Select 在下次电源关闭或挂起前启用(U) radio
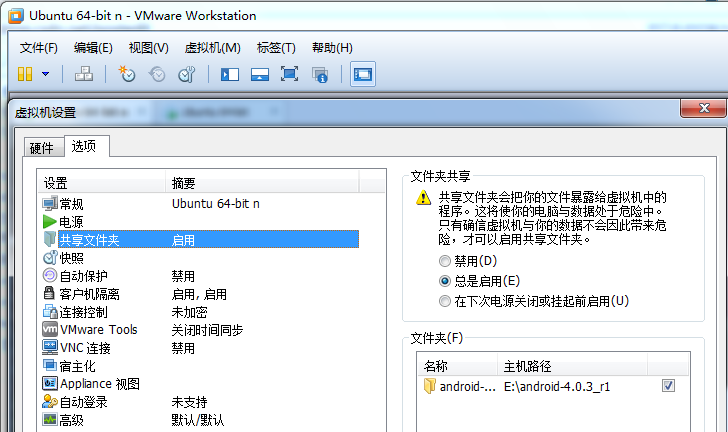The height and width of the screenshot is (432, 728). point(445,301)
